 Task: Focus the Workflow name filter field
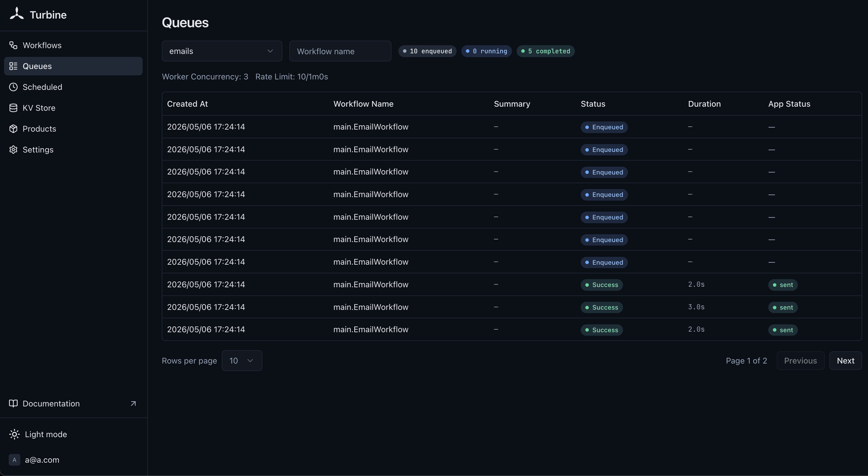pyautogui.click(x=340, y=51)
